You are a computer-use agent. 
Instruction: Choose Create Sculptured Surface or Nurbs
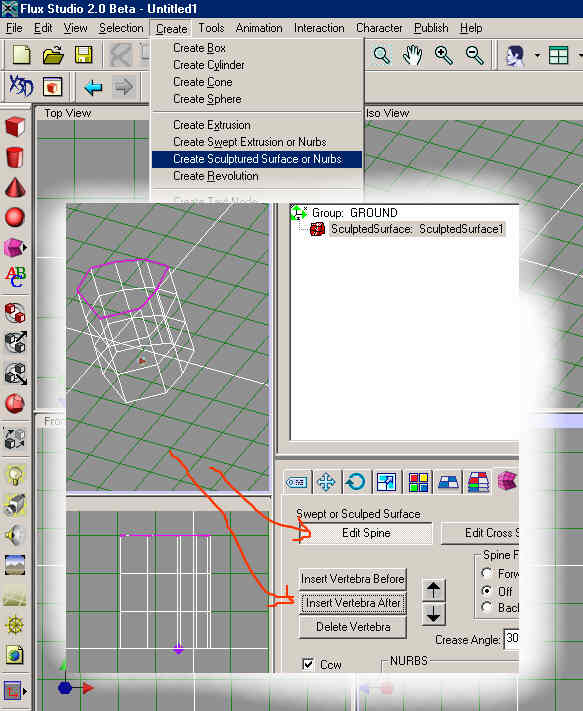point(257,159)
